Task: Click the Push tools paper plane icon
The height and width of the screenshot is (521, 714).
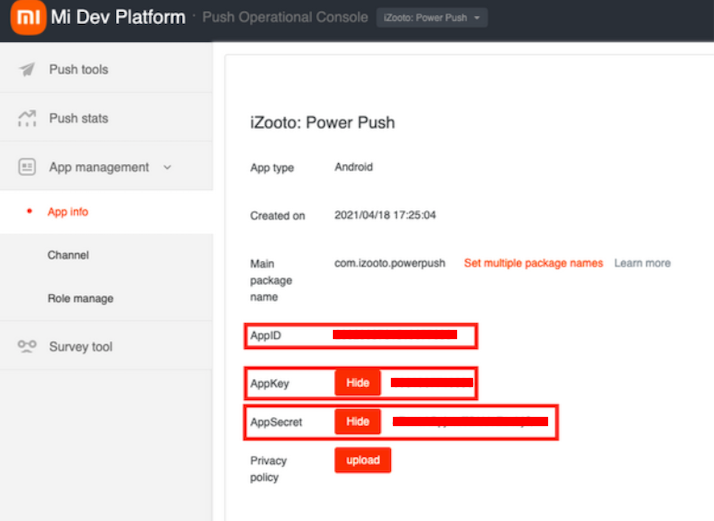Action: click(27, 69)
